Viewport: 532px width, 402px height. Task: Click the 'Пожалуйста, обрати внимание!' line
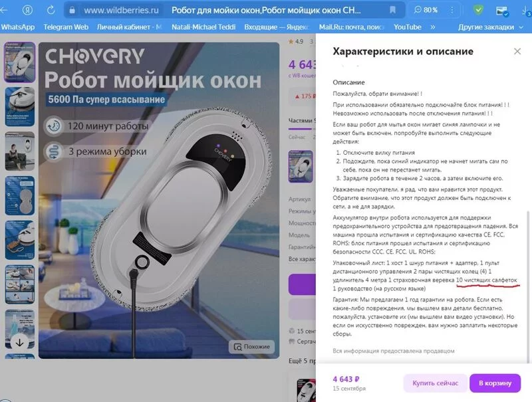click(x=377, y=94)
